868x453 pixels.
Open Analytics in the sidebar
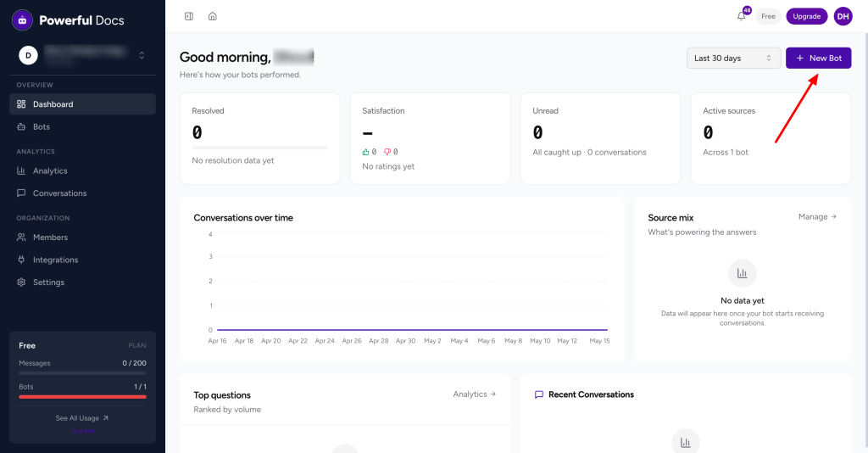pos(82,171)
